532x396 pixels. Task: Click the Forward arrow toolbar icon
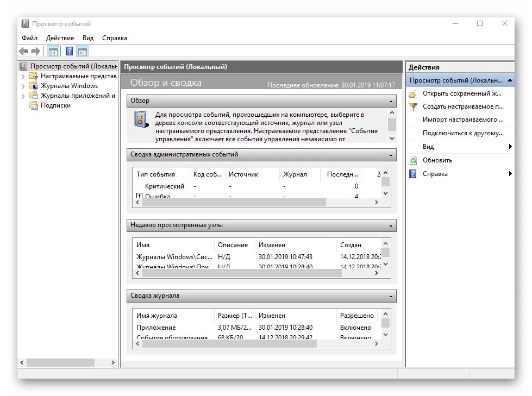[x=36, y=52]
